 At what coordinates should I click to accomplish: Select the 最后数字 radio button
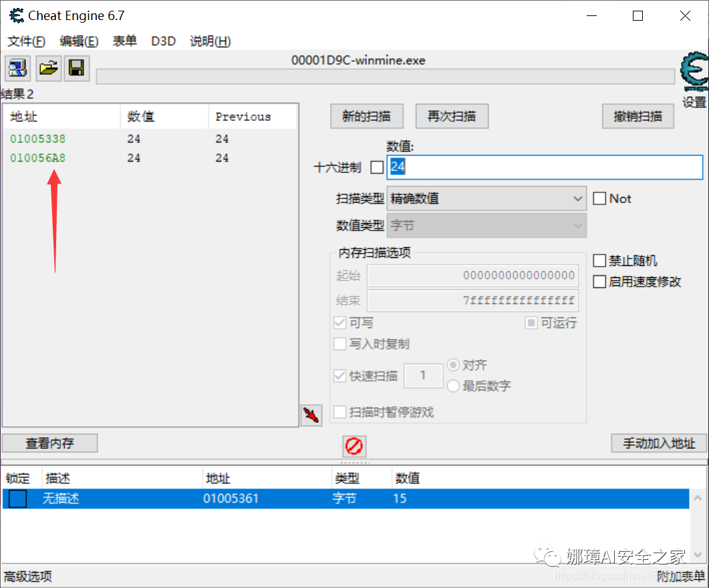pyautogui.click(x=453, y=386)
